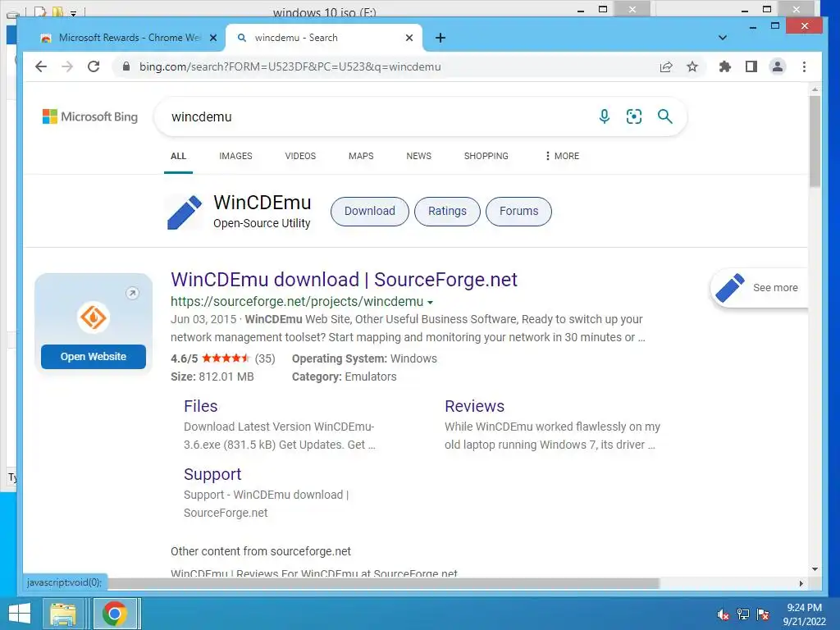Reload the Bing search page
Image resolution: width=840 pixels, height=630 pixels.
[x=94, y=66]
